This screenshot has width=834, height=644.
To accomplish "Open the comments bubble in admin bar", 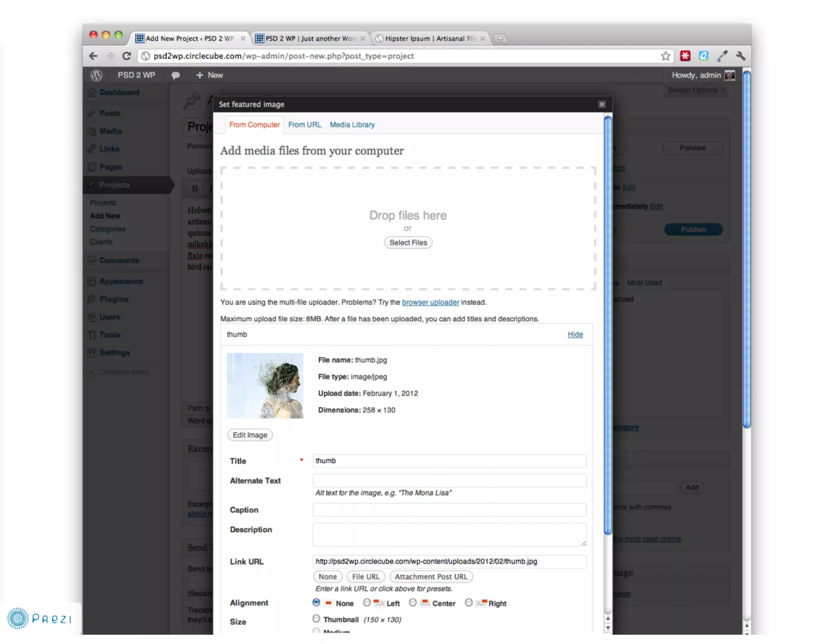I will click(x=176, y=75).
